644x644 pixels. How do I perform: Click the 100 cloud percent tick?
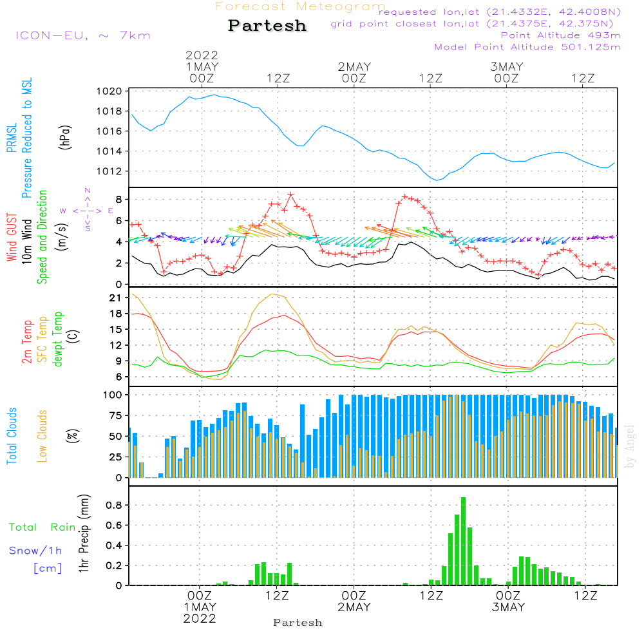113,395
